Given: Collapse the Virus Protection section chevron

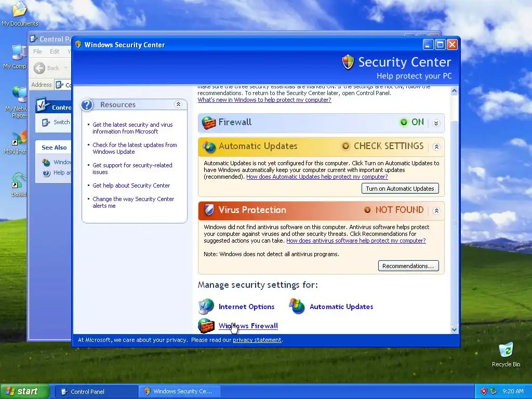Looking at the screenshot, I should (x=436, y=210).
